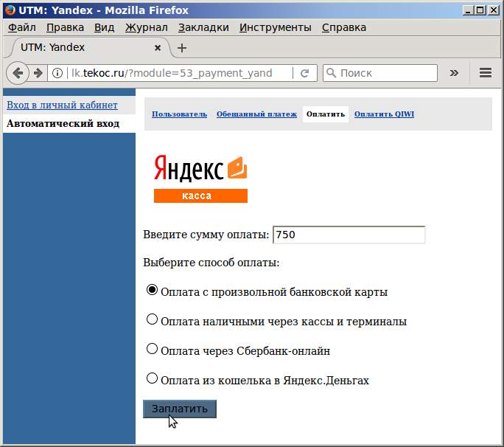Click the search magnifier icon in search box
Image resolution: width=504 pixels, height=447 pixels.
pos(332,73)
